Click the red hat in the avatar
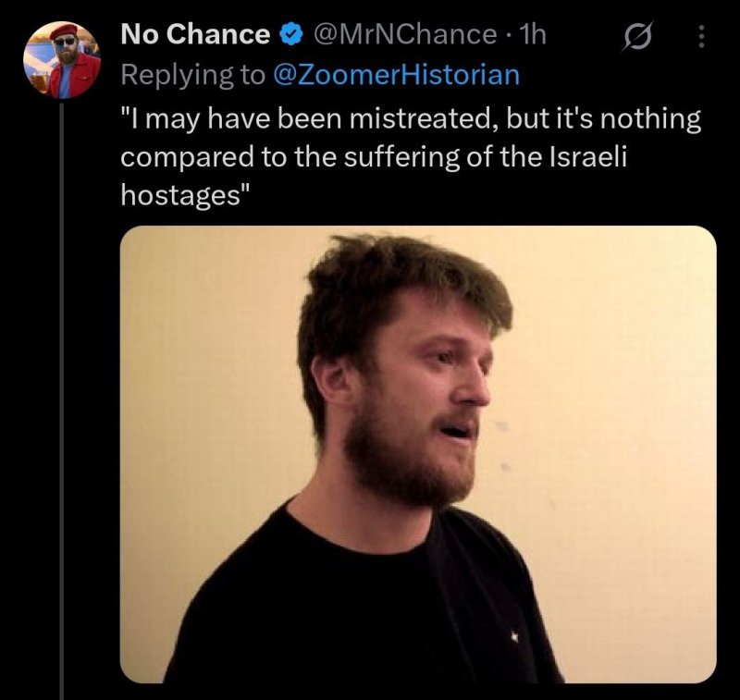This screenshot has height=700, width=740. tap(64, 31)
